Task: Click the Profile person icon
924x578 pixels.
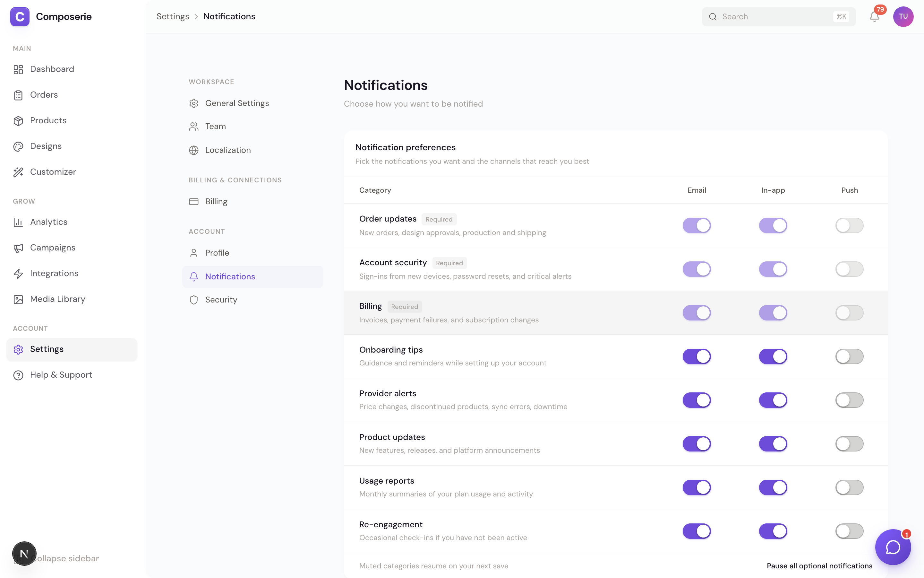Action: point(193,253)
